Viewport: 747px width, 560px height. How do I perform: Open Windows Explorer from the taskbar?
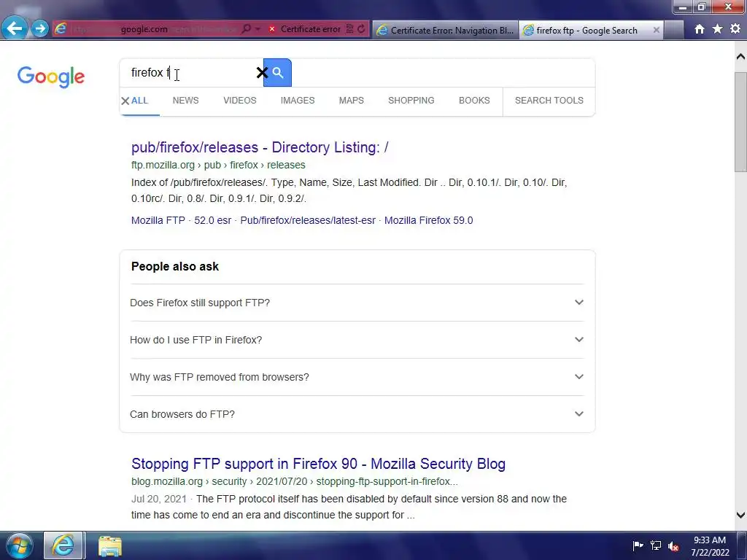[110, 545]
